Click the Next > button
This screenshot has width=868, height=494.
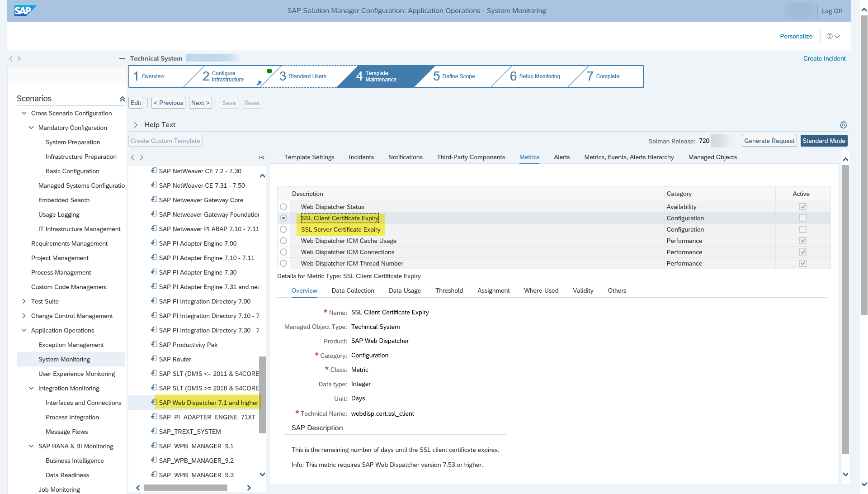(200, 103)
